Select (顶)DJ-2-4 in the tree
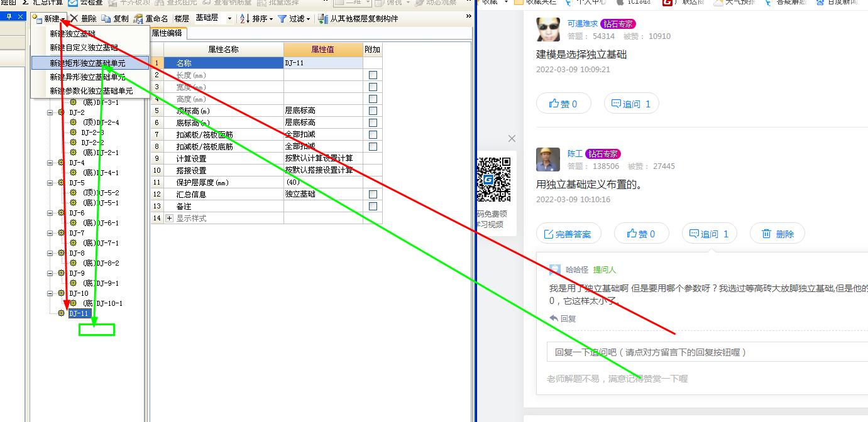 101,122
